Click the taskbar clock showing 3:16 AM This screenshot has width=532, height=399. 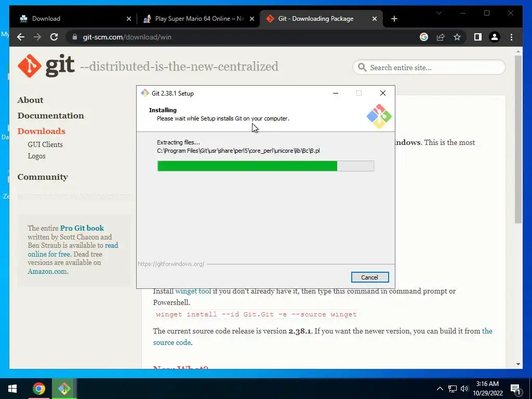[x=487, y=389]
